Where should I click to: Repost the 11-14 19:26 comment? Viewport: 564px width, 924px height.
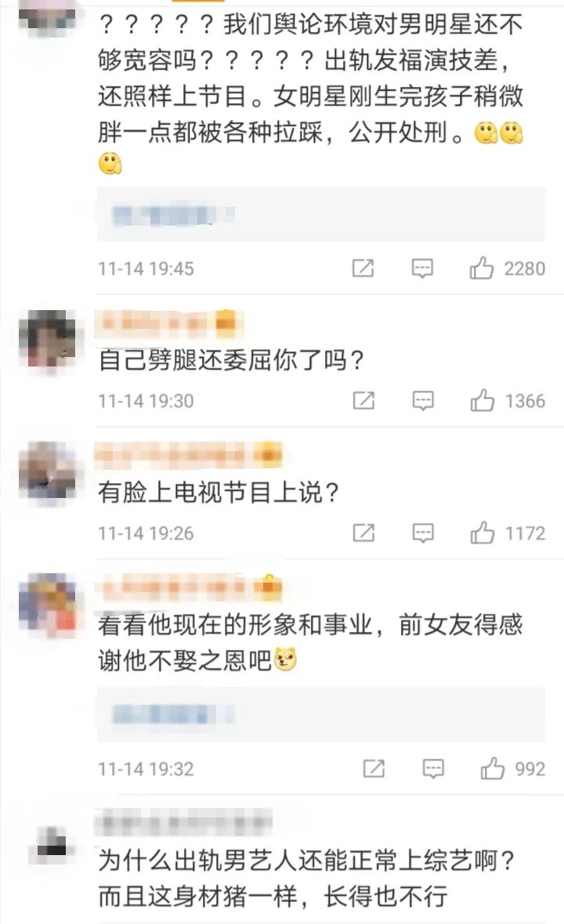point(363,532)
